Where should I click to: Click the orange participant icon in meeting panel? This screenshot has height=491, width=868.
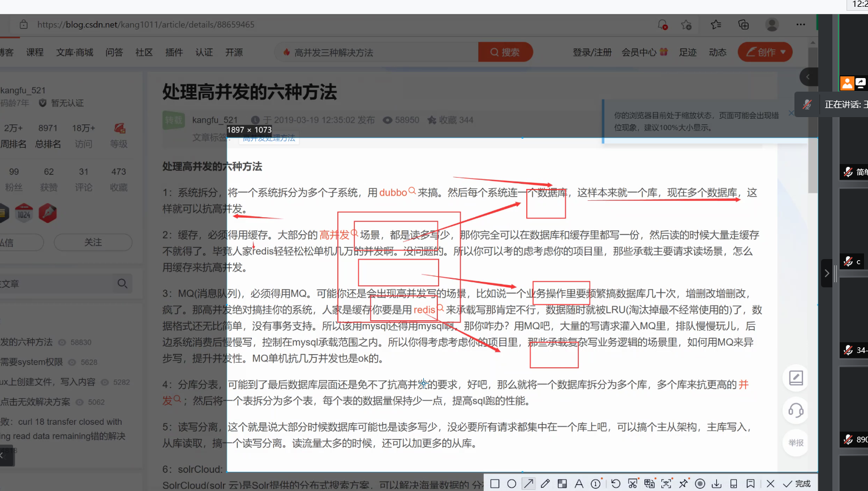(847, 83)
